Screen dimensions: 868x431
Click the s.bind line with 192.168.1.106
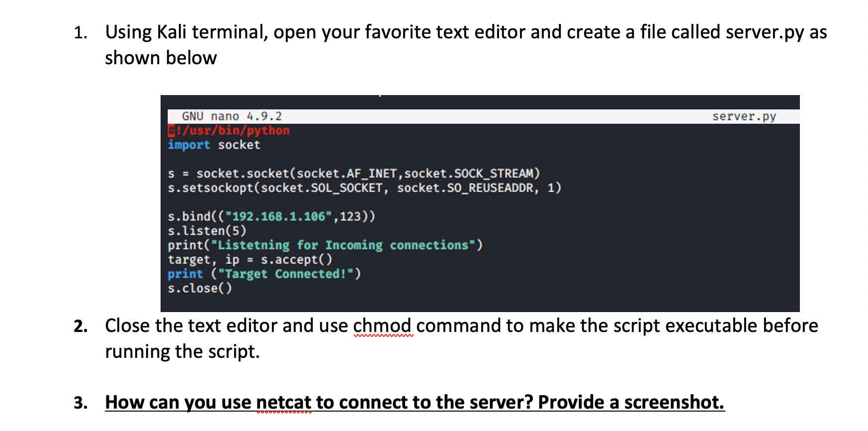(x=271, y=216)
